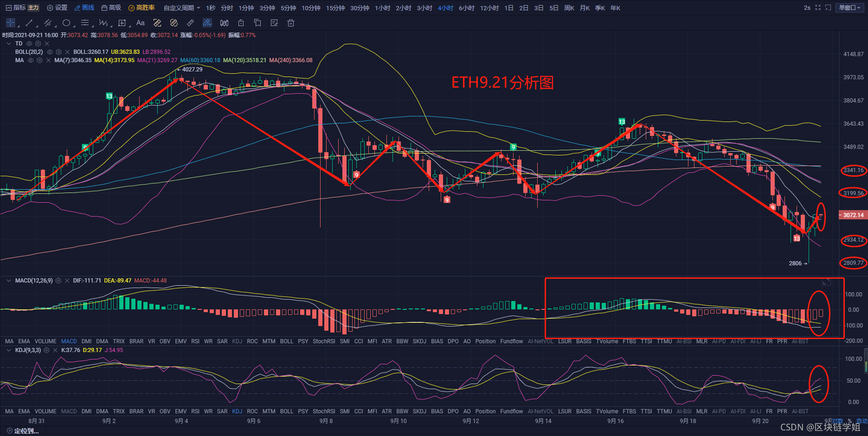The image size is (868, 436).
Task: Switch to the 15分钟 timeframe
Action: (335, 8)
